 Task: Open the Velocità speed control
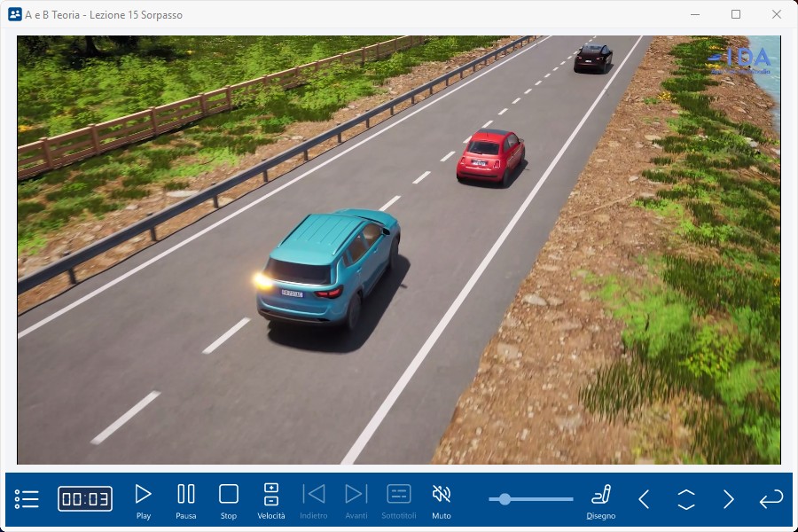[x=271, y=500]
